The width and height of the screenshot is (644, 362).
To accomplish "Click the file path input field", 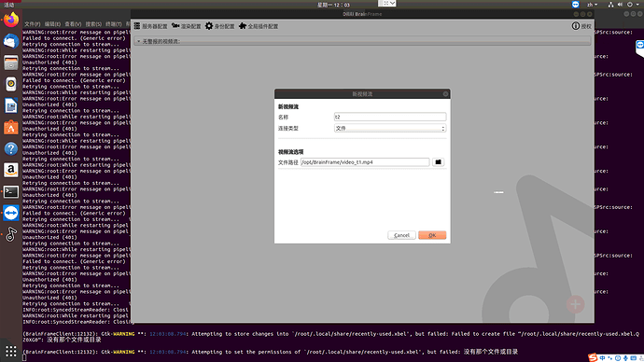I will click(365, 162).
